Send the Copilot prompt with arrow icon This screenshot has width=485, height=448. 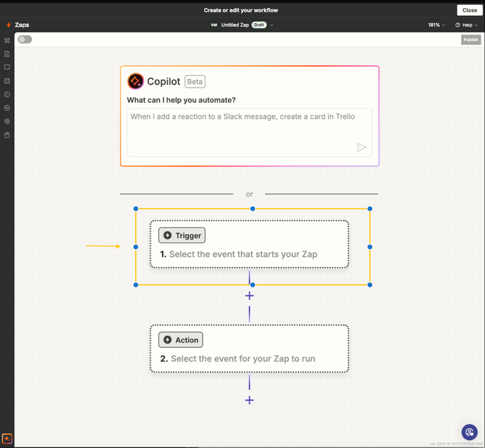click(361, 147)
